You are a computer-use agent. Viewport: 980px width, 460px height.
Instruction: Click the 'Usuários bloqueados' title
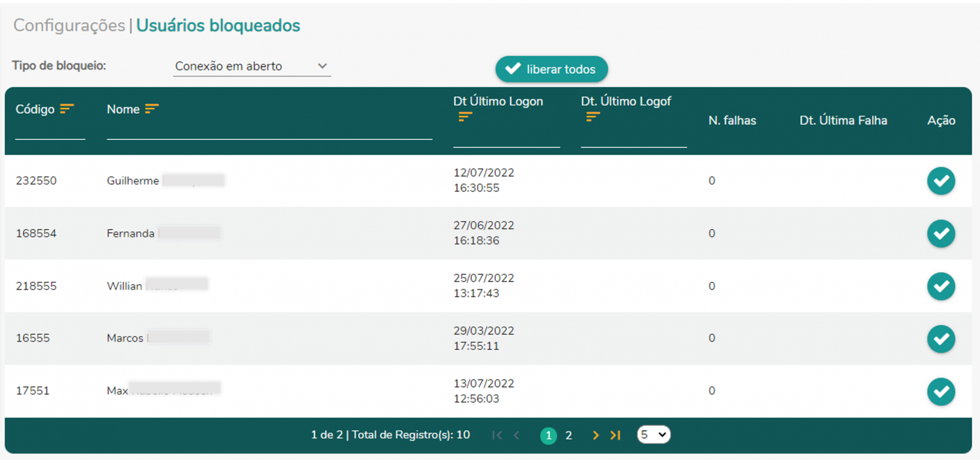(218, 26)
